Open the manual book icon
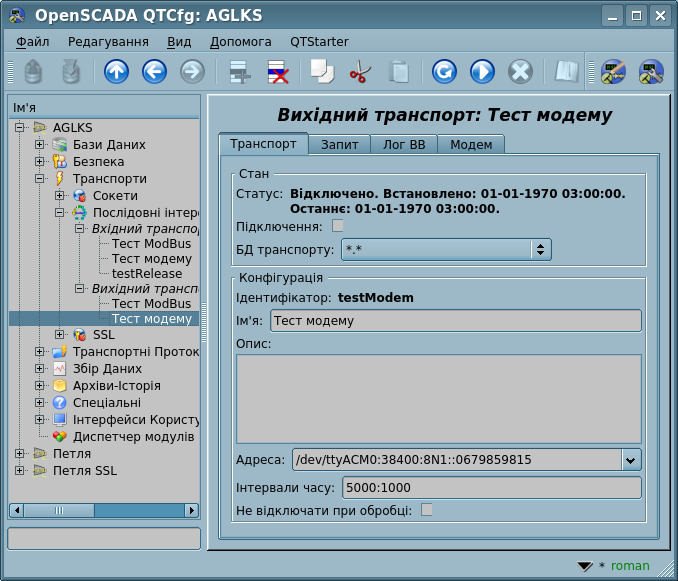 tap(566, 72)
